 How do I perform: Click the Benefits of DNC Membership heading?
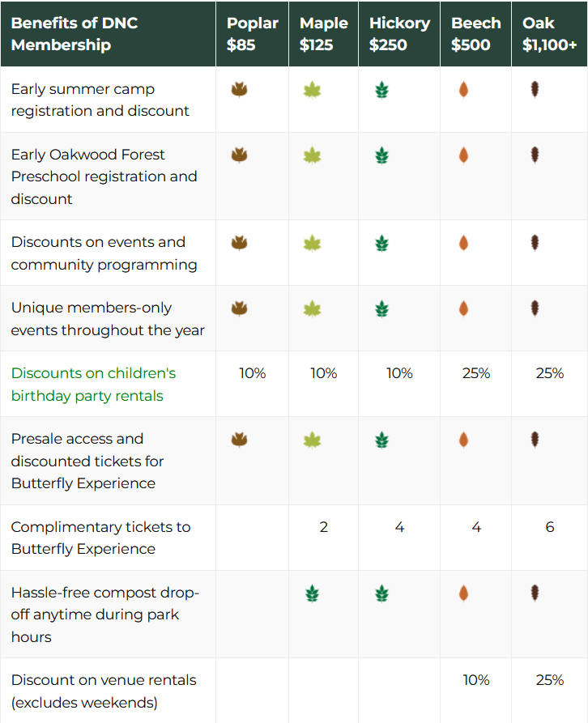point(75,34)
